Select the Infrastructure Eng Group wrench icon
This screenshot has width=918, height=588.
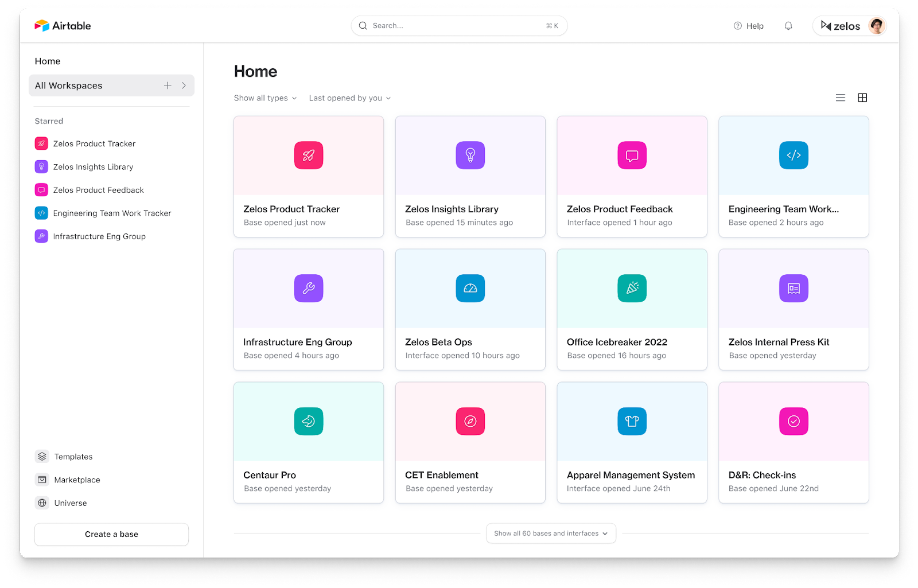click(x=308, y=288)
